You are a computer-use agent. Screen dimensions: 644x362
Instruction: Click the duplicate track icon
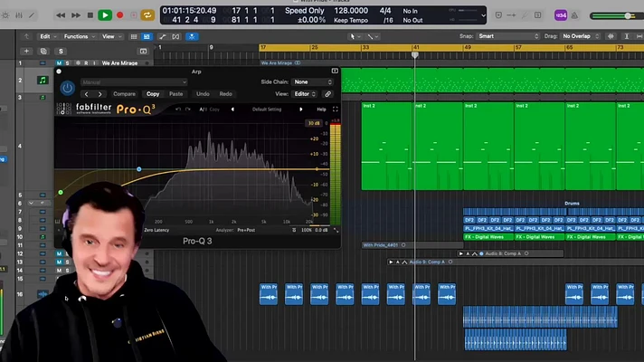point(43,52)
